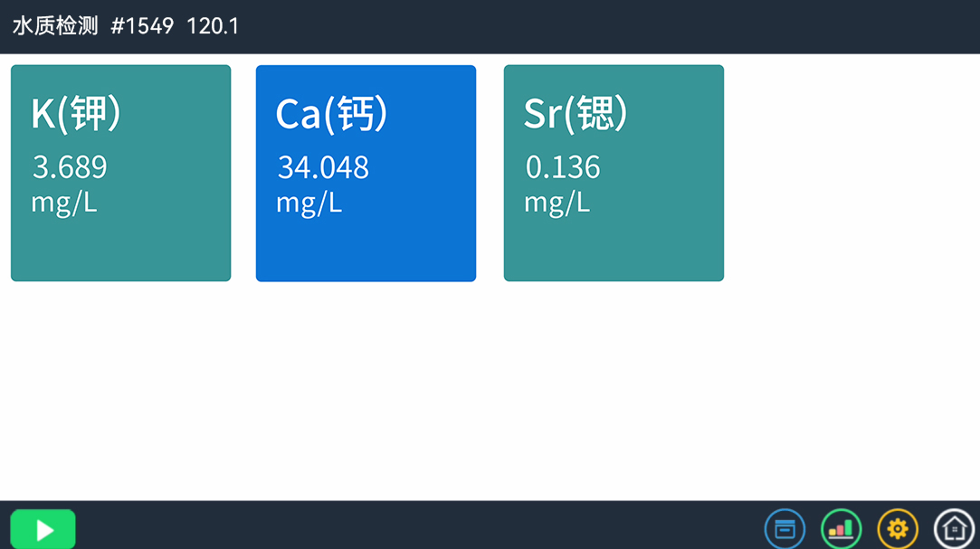Return home via the house icon
This screenshot has height=549, width=980.
pos(953,528)
